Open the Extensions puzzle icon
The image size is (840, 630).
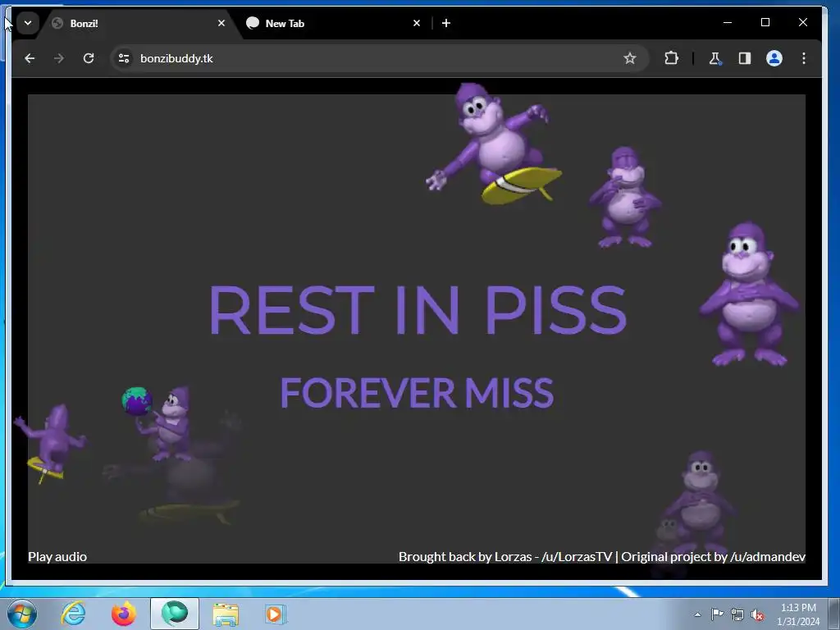[671, 58]
